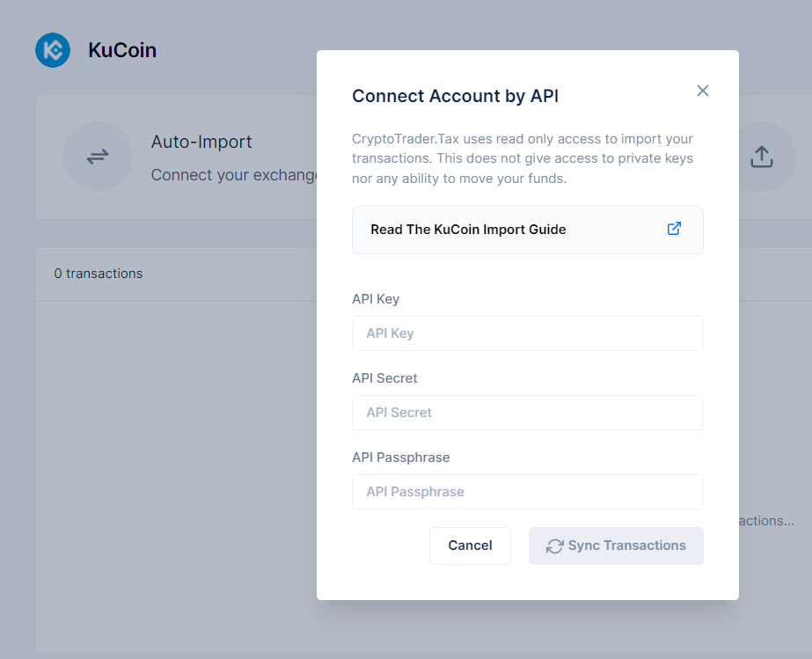This screenshot has width=812, height=659.
Task: Click the API Secret field label
Action: click(384, 378)
